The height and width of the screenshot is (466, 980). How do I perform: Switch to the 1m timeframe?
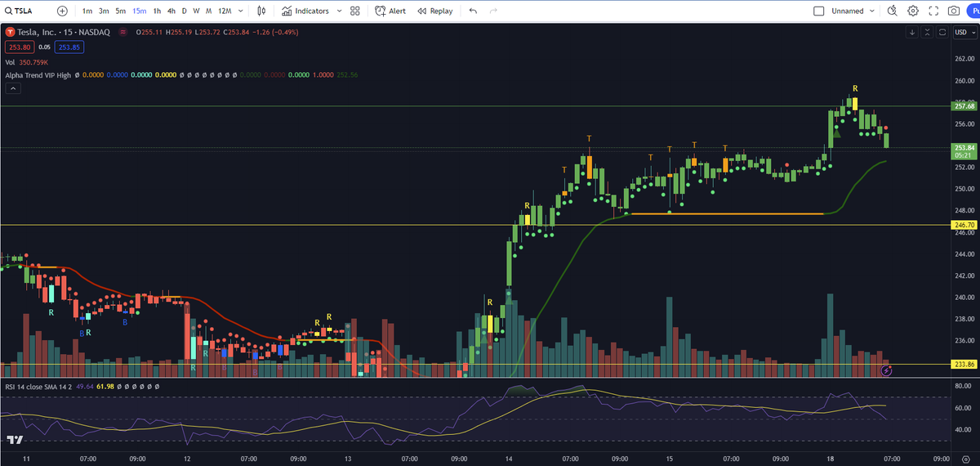[87, 11]
